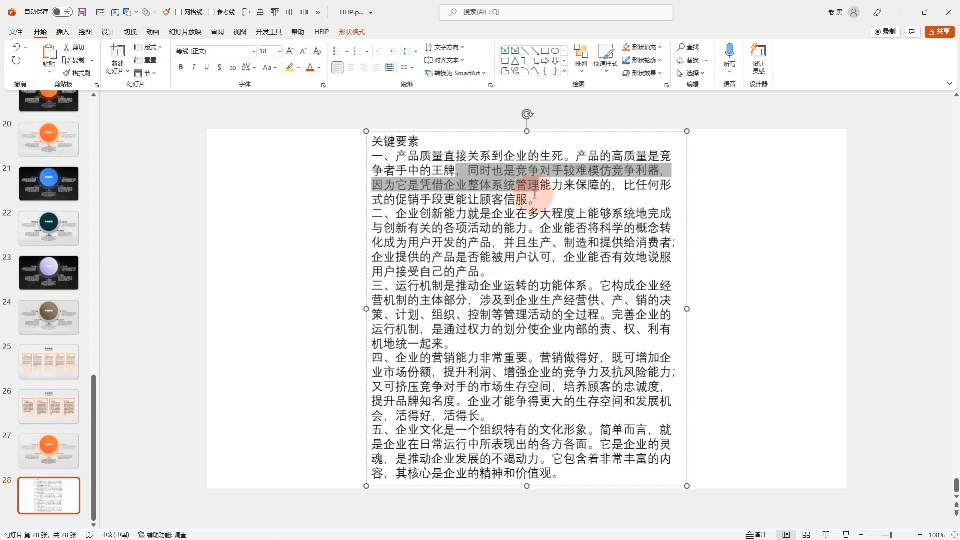Select right text alignment
The width and height of the screenshot is (960, 540).
click(x=363, y=67)
